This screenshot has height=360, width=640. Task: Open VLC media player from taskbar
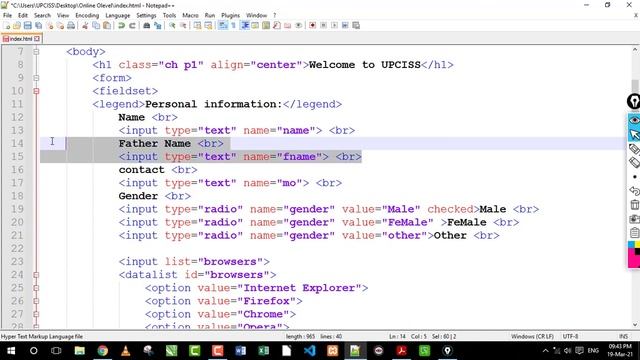pos(126,351)
